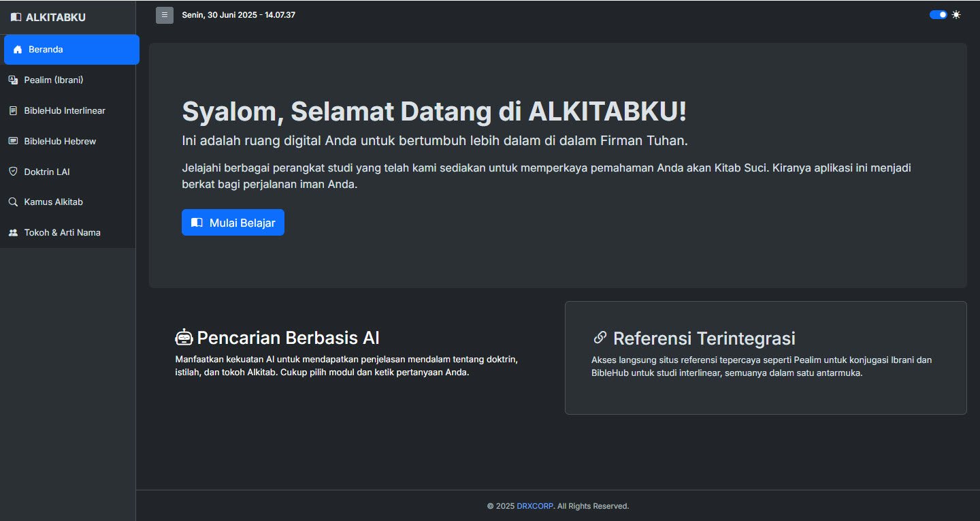980x521 pixels.
Task: Open Doktrin LAI sidebar item
Action: [68, 172]
